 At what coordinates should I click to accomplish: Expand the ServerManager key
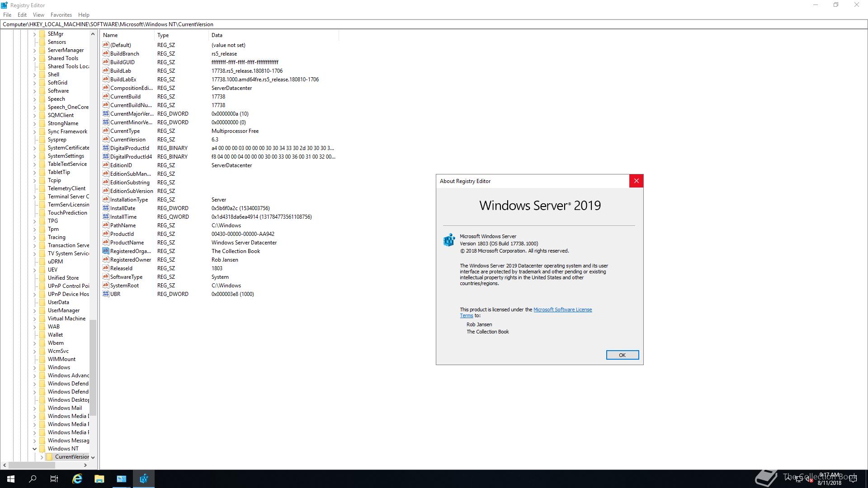click(x=34, y=50)
